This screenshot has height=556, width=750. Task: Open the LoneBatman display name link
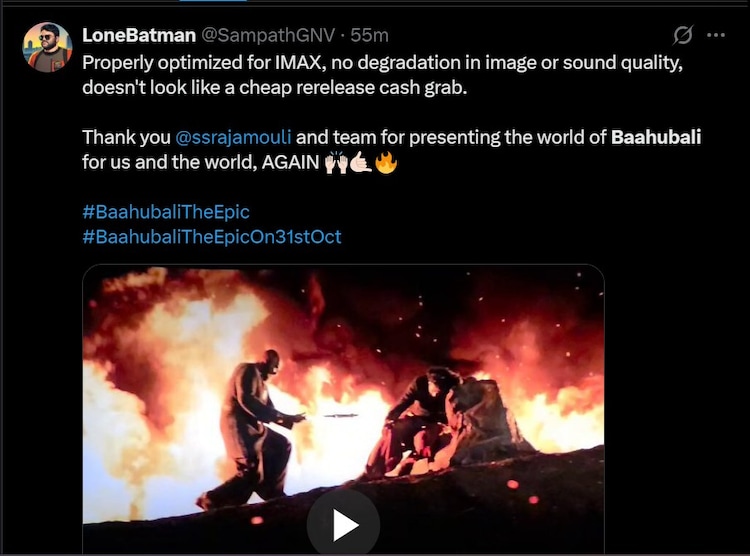coord(139,35)
